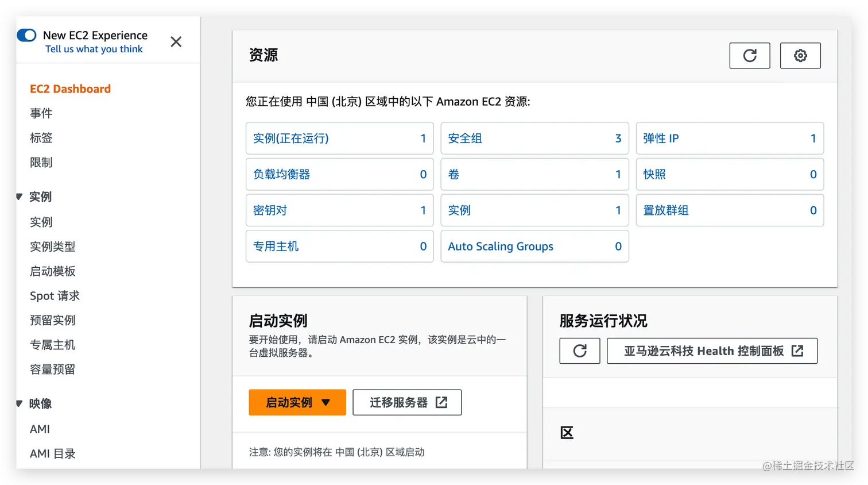This screenshot has width=868, height=485.
Task: Open the 密钥对 resource card
Action: [x=340, y=210]
